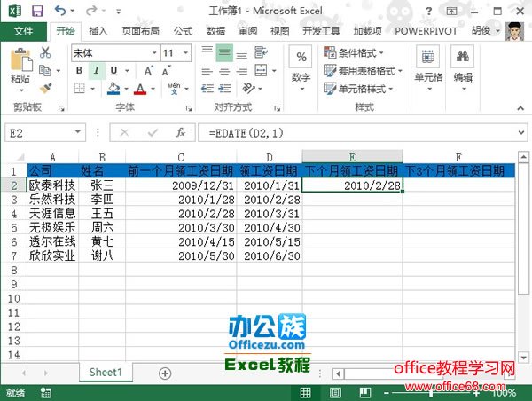This screenshot has width=532, height=401.
Task: Switch to Page Break Preview
Action: [x=365, y=393]
